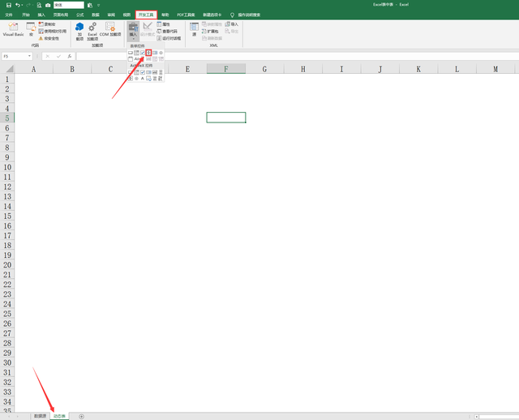Click the Select All corner triangle
The image size is (519, 420).
pyautogui.click(x=10, y=69)
